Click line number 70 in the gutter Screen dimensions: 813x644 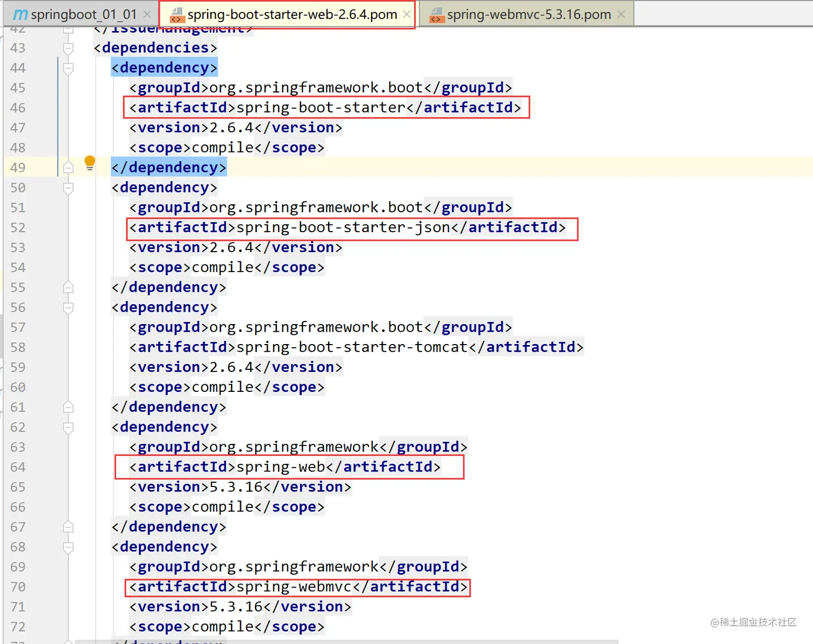tap(18, 588)
